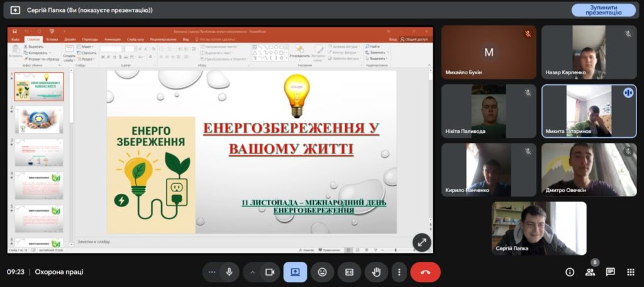This screenshot has height=287, width=644.
Task: Open the chat panel
Action: coord(610,272)
